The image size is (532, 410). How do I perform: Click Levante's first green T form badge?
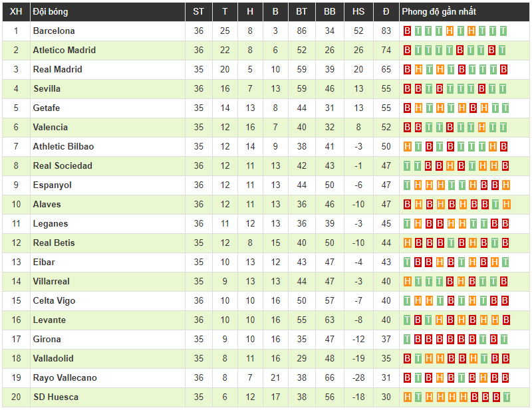pos(408,320)
